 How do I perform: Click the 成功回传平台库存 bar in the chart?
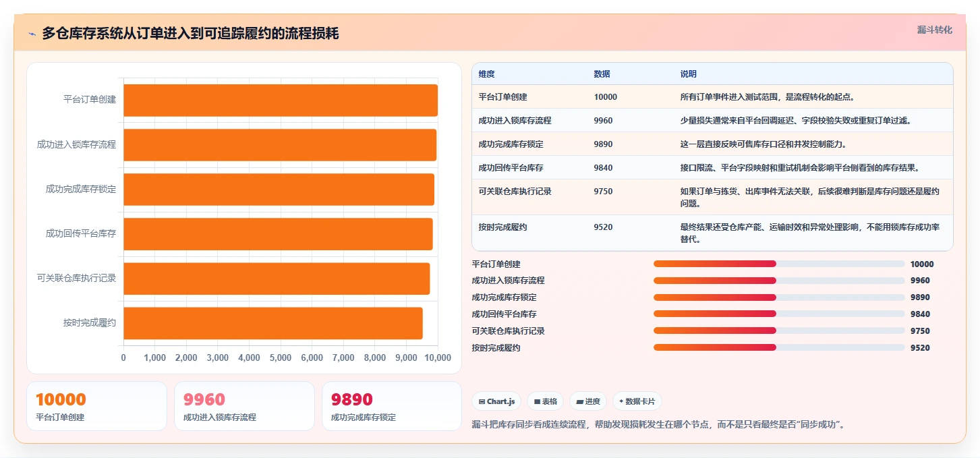278,233
